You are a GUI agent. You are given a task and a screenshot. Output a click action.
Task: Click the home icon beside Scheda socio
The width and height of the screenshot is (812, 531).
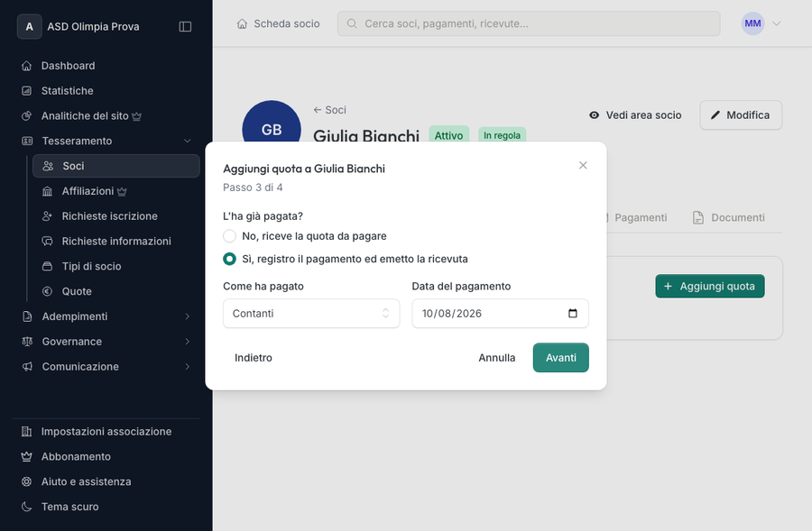(242, 23)
